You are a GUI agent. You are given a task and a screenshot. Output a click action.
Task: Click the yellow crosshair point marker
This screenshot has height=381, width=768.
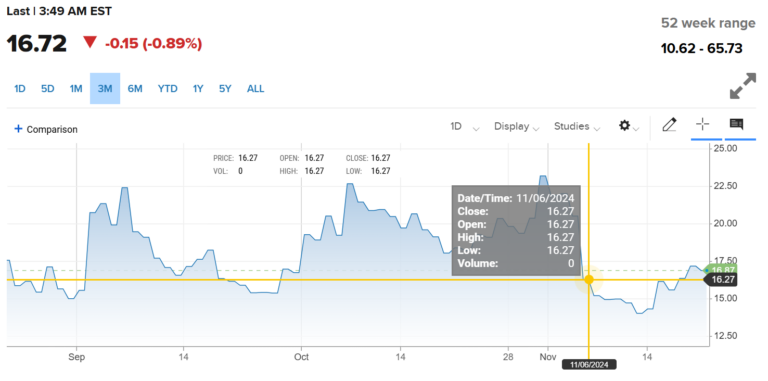(x=589, y=280)
